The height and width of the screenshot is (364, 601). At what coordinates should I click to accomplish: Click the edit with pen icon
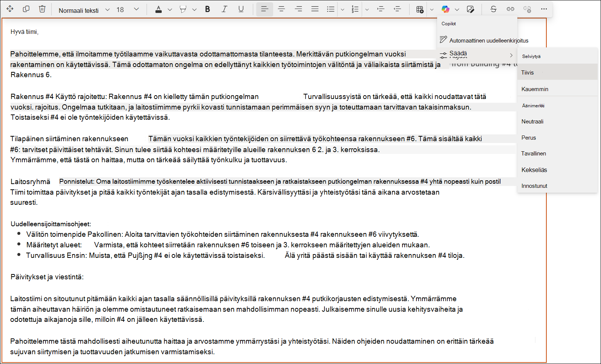tap(470, 9)
